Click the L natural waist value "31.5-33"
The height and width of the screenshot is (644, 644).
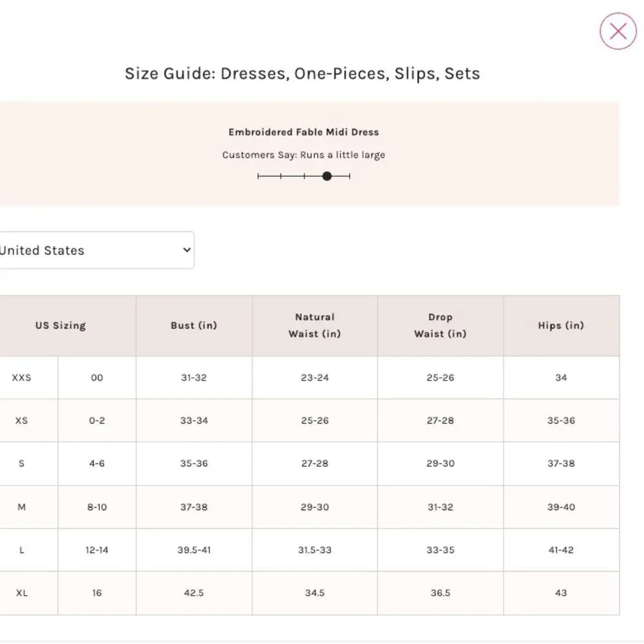click(315, 550)
